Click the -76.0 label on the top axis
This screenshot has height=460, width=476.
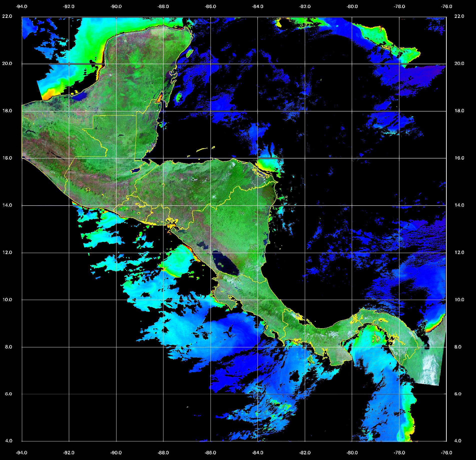tap(447, 7)
